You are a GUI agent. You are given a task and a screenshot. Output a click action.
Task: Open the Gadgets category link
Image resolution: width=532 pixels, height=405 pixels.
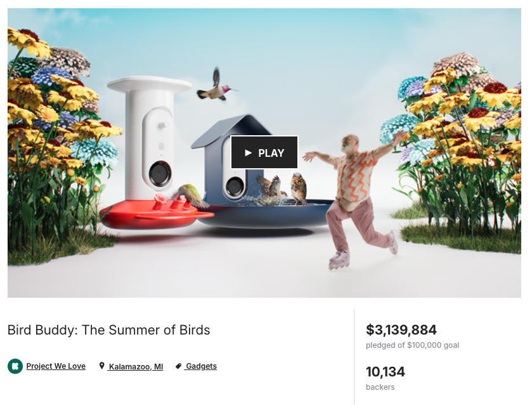201,366
